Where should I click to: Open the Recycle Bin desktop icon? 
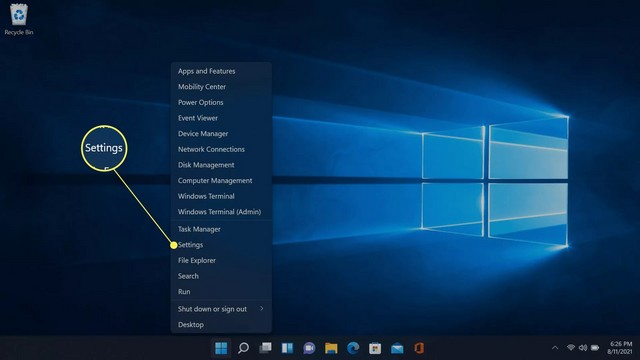pyautogui.click(x=19, y=20)
